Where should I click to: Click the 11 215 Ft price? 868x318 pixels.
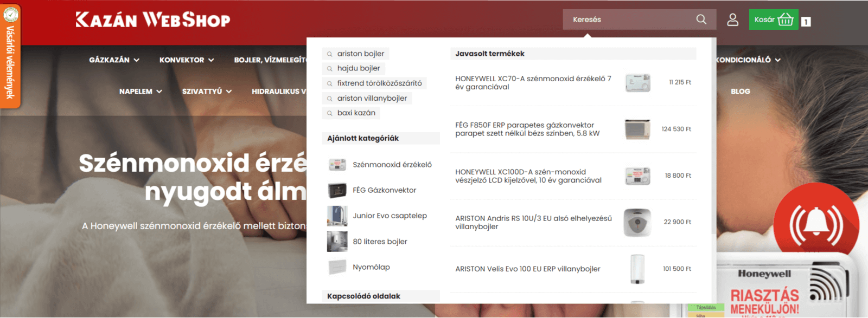coord(680,82)
